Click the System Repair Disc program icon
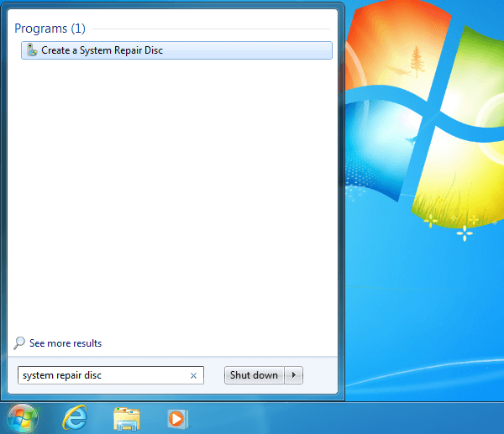Image resolution: width=504 pixels, height=434 pixels. click(32, 50)
